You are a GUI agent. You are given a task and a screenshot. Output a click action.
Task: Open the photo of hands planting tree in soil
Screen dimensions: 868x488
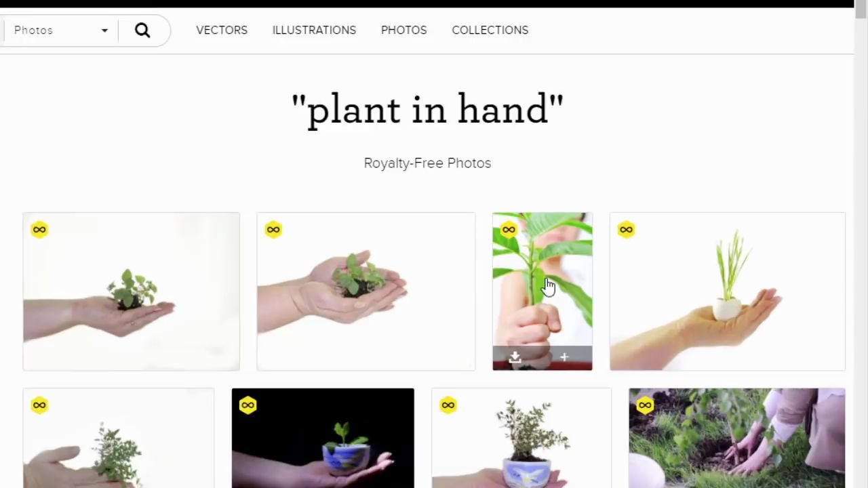736,438
